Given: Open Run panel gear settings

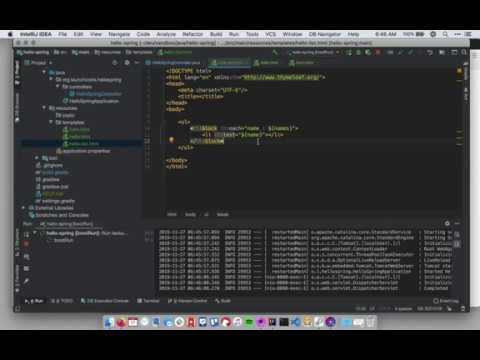Looking at the screenshot, I should tap(447, 223).
